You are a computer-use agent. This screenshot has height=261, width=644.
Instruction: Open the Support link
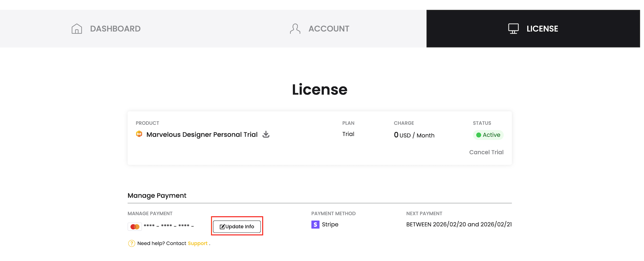[198, 244]
